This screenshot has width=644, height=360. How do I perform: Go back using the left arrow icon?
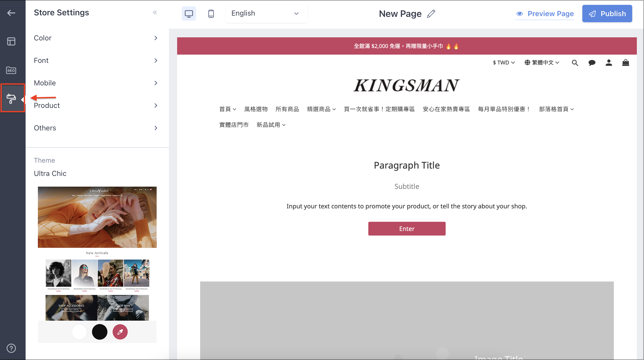[x=11, y=13]
